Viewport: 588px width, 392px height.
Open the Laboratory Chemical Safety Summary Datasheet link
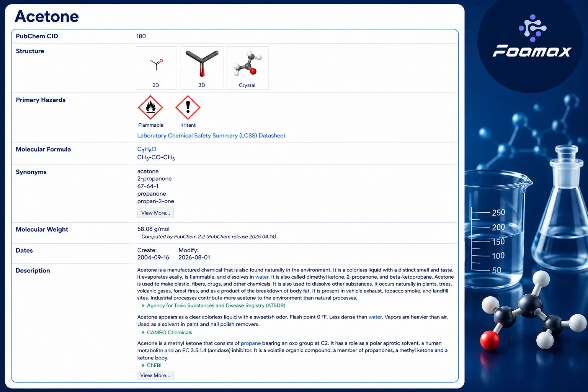(x=211, y=136)
